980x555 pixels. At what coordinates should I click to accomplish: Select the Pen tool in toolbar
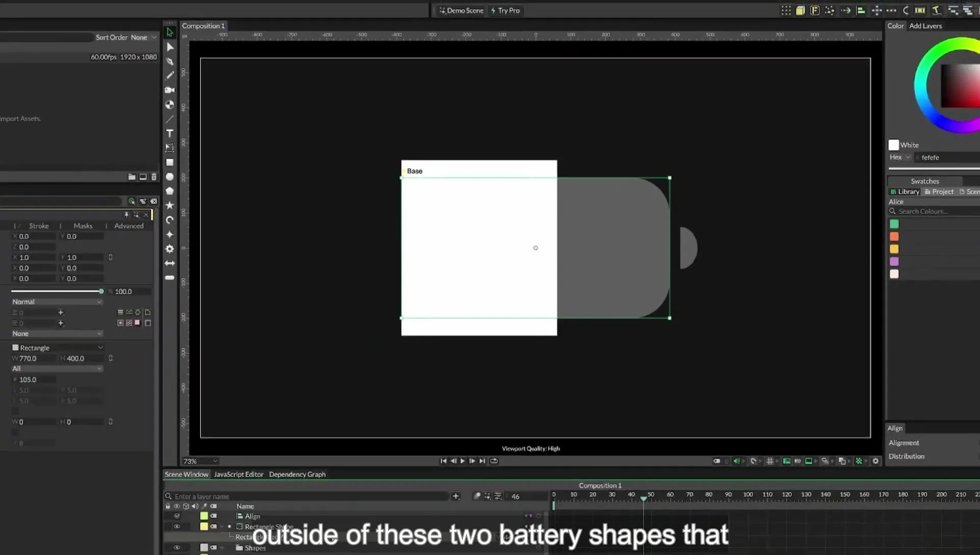click(170, 61)
